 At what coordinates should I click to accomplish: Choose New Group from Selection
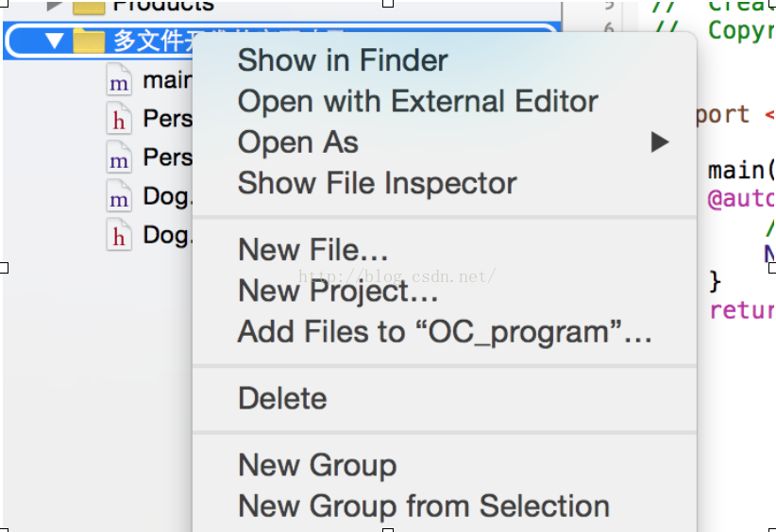(x=424, y=507)
